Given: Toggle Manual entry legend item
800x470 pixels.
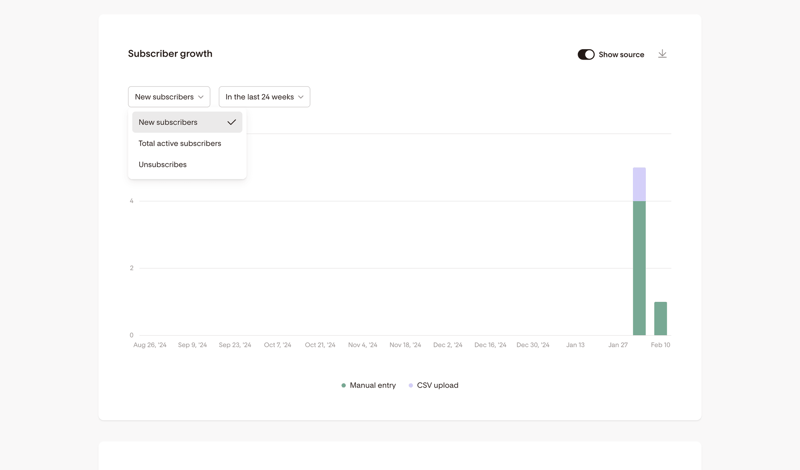Looking at the screenshot, I should pyautogui.click(x=368, y=385).
